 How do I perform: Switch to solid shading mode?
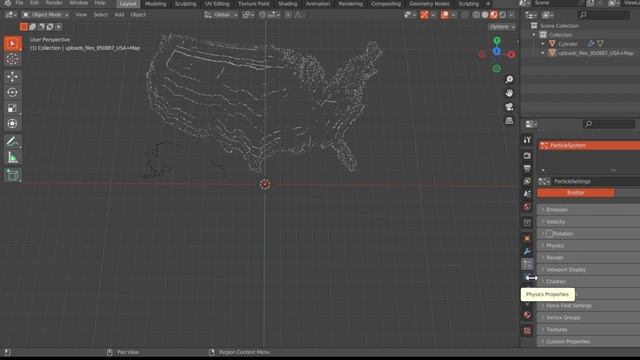485,15
